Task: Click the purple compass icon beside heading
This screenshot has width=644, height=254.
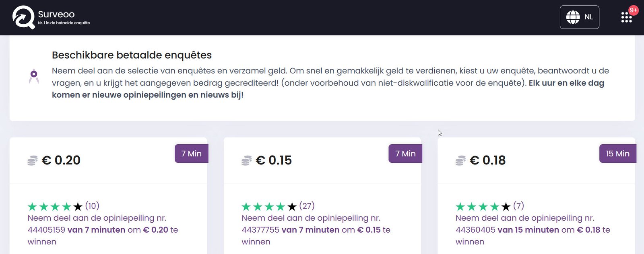Action: click(34, 76)
